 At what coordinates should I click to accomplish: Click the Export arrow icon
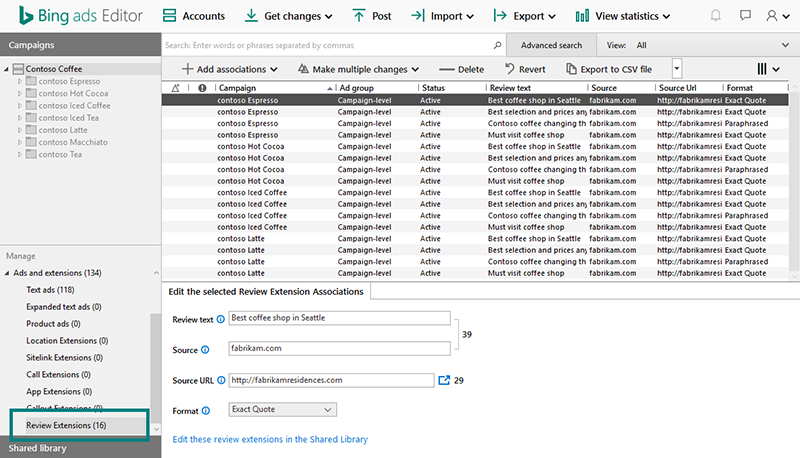[500, 16]
